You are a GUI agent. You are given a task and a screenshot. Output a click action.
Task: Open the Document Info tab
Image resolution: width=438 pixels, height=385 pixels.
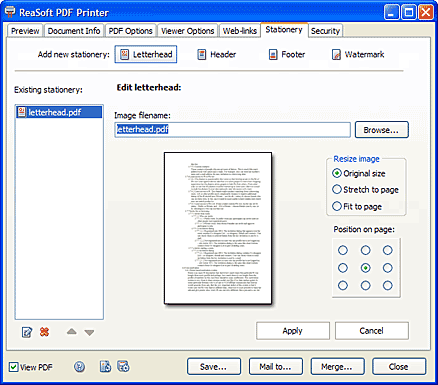tap(74, 31)
